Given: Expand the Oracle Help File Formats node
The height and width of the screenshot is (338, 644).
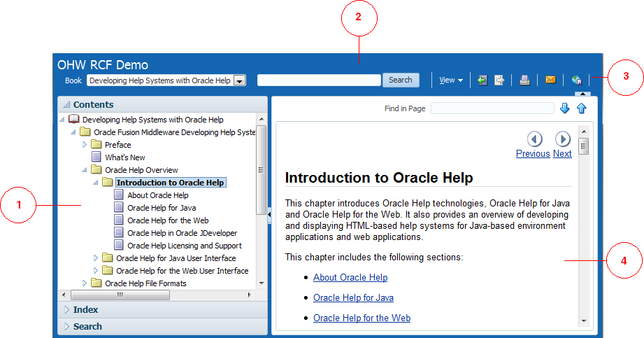Looking at the screenshot, I should [x=85, y=283].
